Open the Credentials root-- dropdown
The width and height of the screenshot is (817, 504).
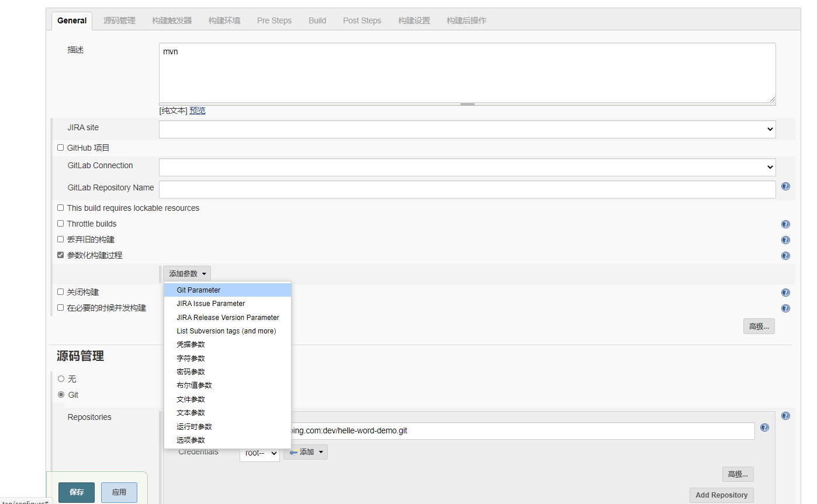click(259, 453)
